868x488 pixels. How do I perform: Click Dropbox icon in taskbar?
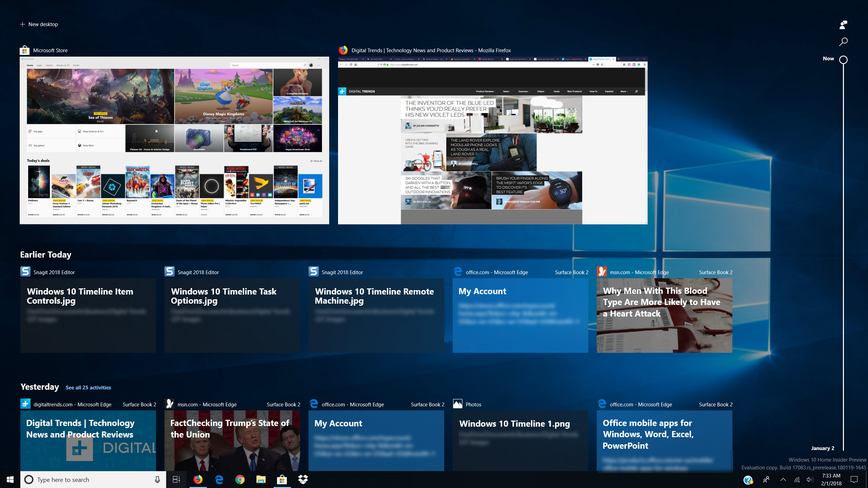303,480
